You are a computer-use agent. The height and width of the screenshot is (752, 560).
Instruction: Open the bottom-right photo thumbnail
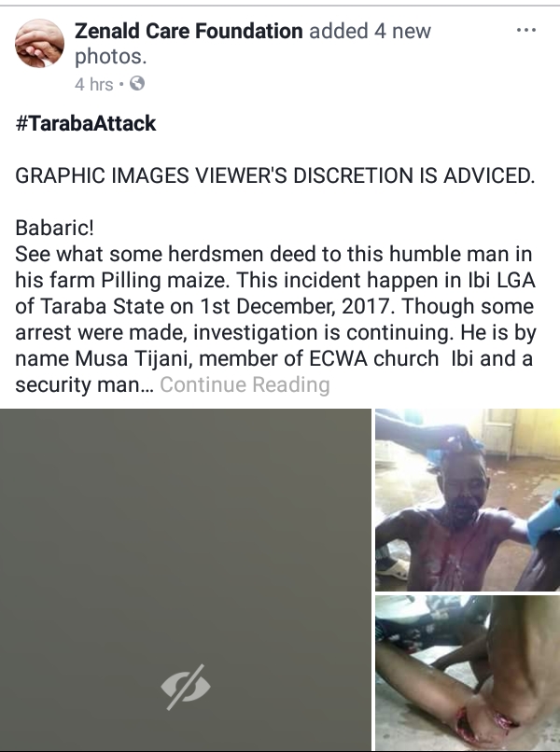coord(468,674)
